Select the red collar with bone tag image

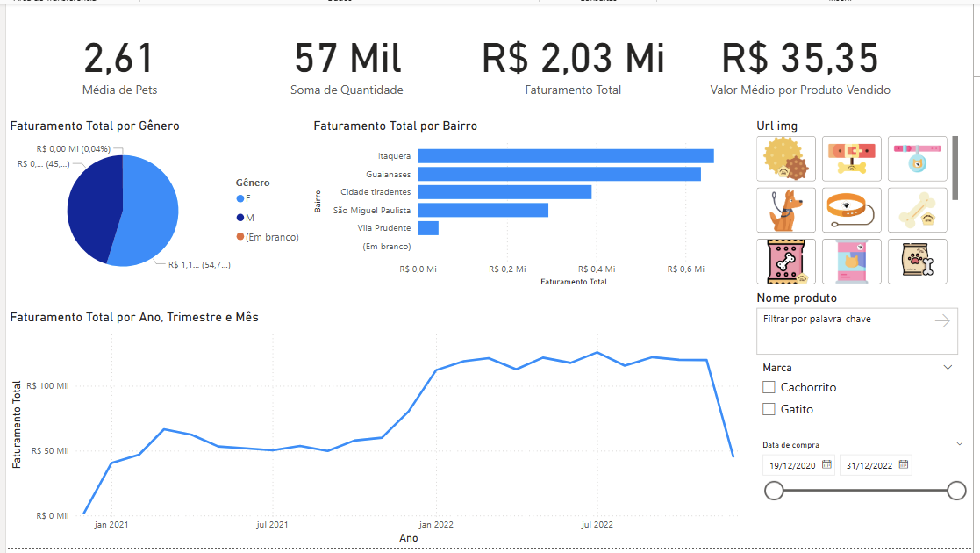[851, 158]
